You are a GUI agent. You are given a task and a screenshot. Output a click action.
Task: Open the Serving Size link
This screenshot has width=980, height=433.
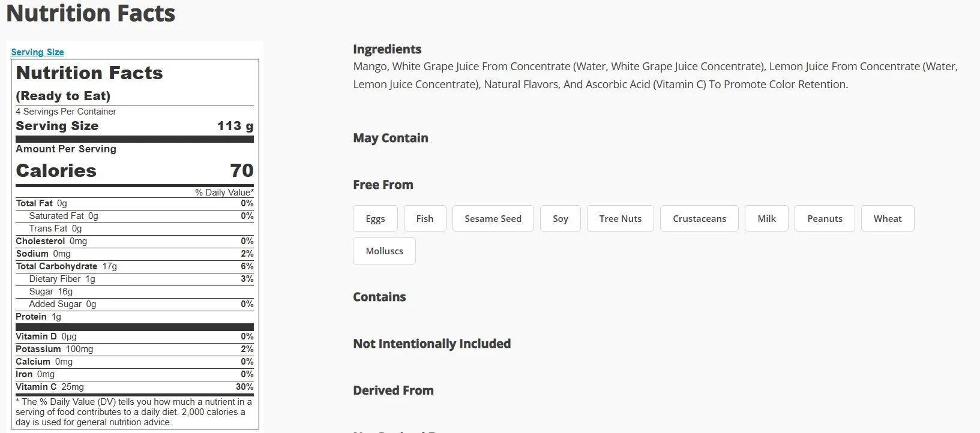click(x=37, y=52)
